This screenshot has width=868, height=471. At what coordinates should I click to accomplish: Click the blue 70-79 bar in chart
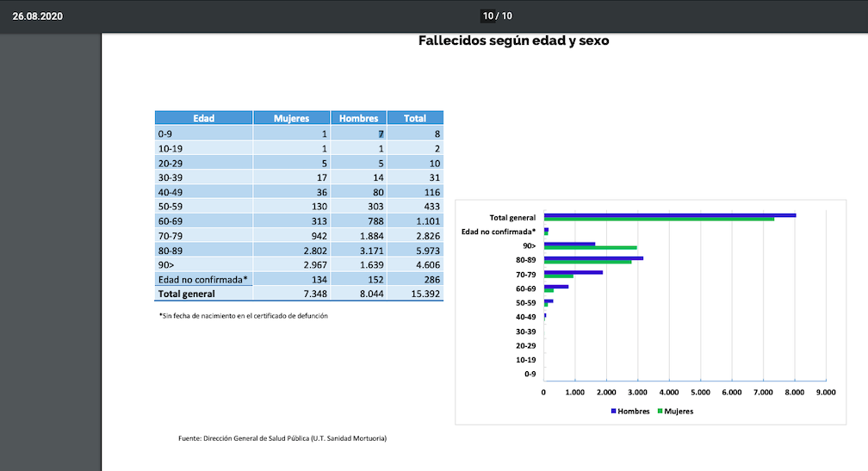(573, 272)
